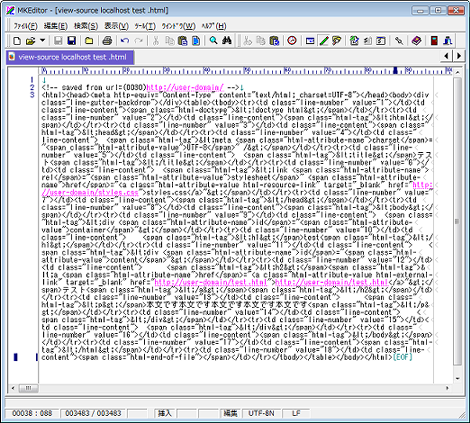The width and height of the screenshot is (470, 423).
Task: Open the ウィンドウ(W) menu
Action: 178,26
